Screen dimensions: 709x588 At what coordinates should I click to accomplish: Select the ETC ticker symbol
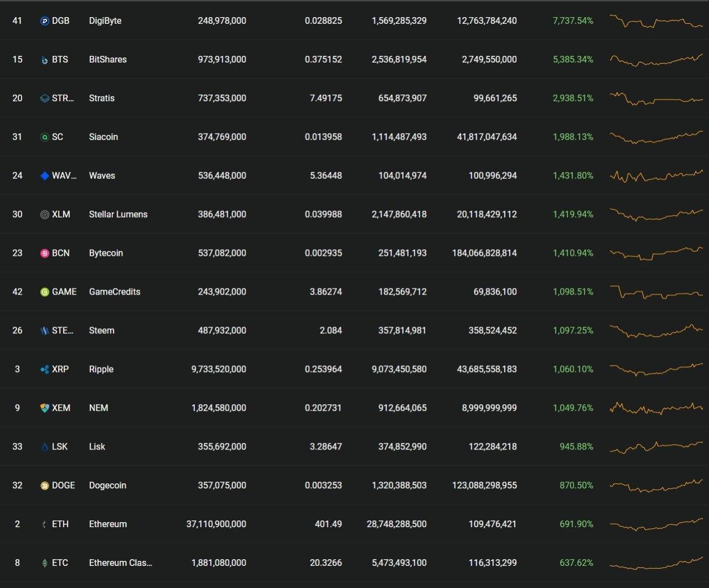pos(60,563)
